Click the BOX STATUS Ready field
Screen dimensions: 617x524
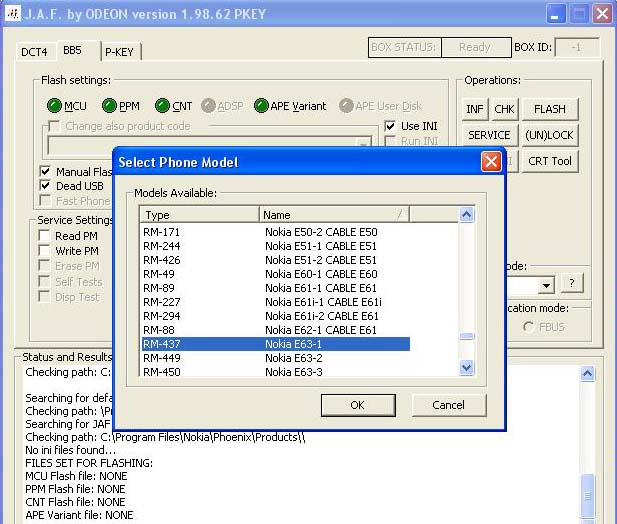point(476,47)
